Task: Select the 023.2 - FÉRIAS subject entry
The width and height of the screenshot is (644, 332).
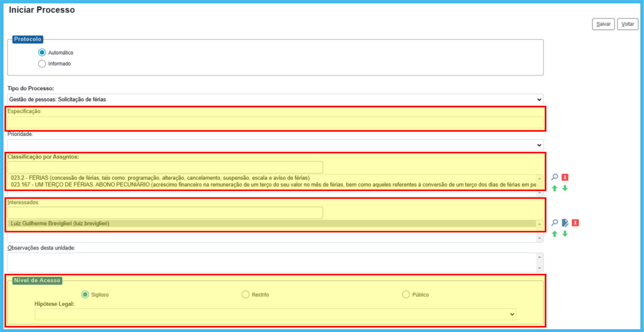Action: tap(160, 178)
